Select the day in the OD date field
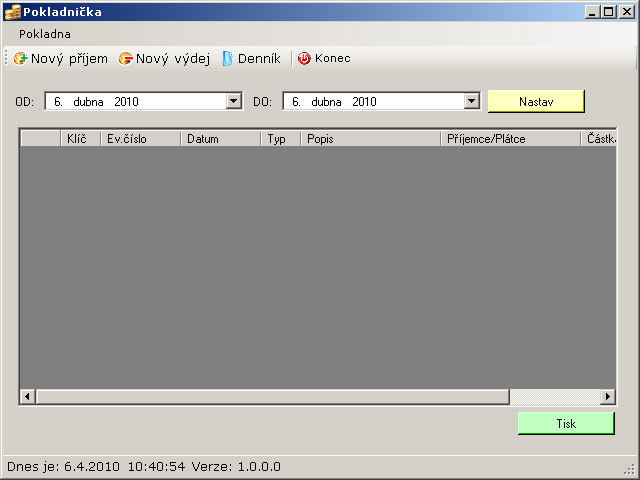Viewport: 640px width, 480px height. [58, 102]
